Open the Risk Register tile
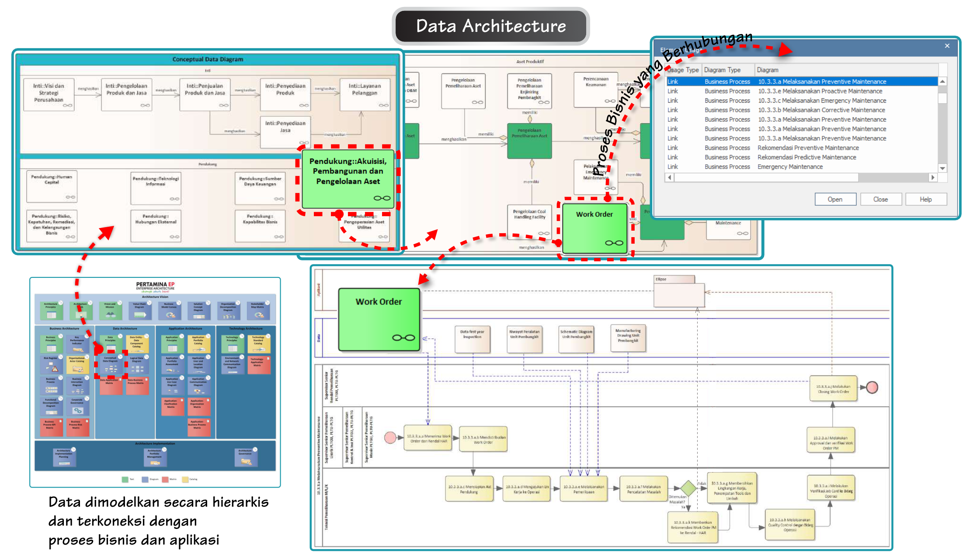This screenshot has height=560, width=973. pos(52,364)
